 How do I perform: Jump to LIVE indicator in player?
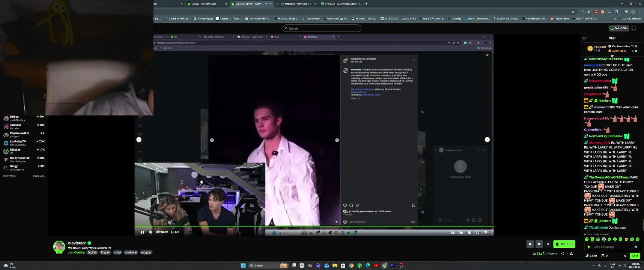pos(175,232)
